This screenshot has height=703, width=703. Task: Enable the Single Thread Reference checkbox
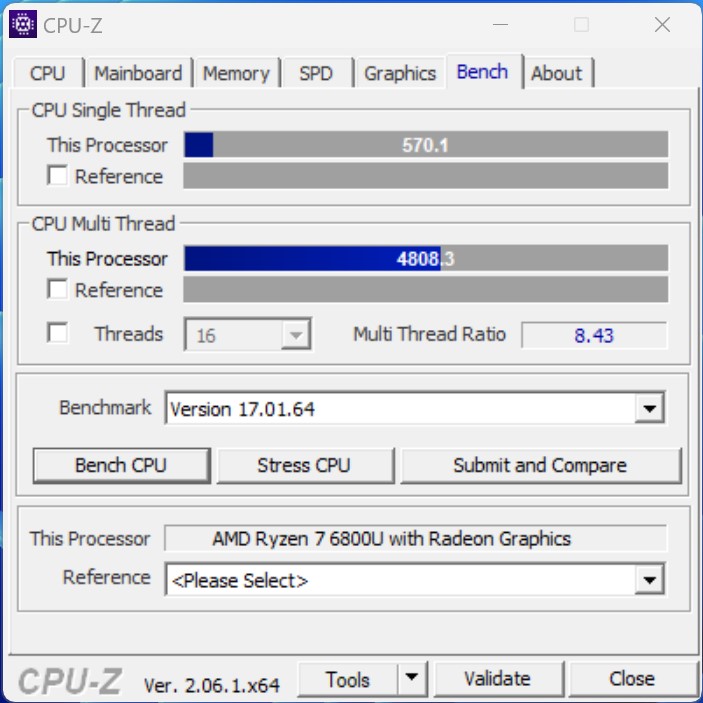click(57, 175)
